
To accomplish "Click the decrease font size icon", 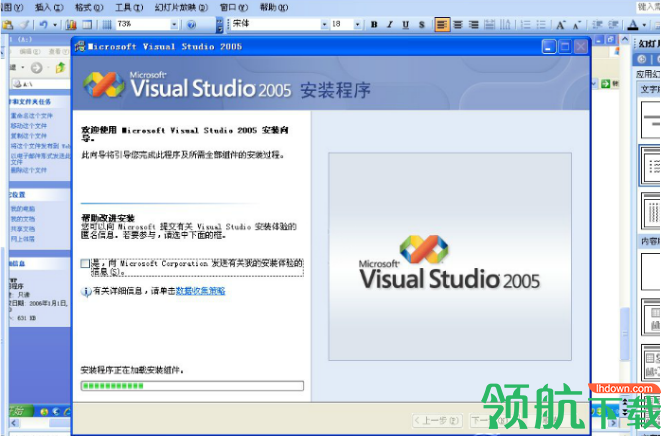I will [577, 24].
